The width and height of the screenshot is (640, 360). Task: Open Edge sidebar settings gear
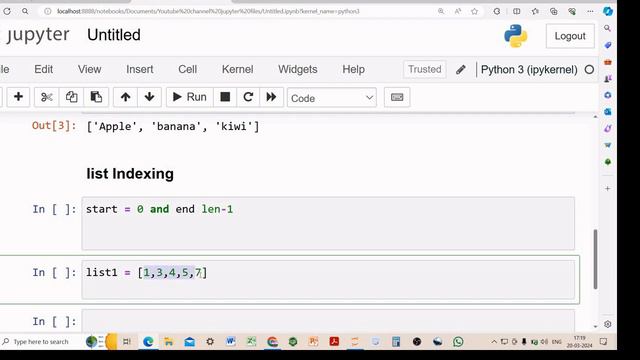[607, 324]
